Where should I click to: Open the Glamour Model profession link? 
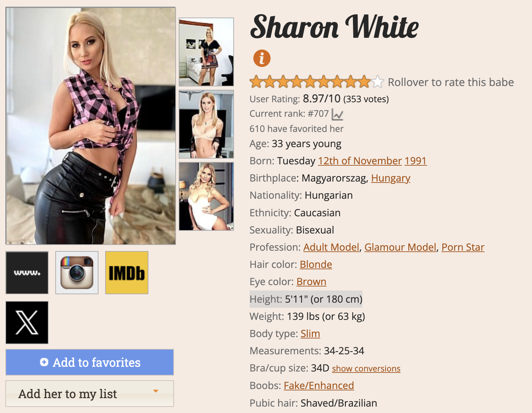coord(400,247)
